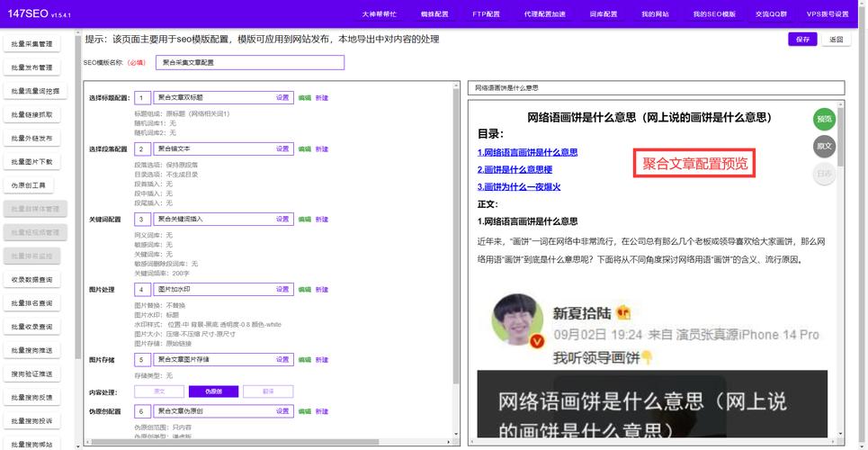Open 批量搜狗投诉 in sidebar
Image resolution: width=868 pixels, height=450 pixels.
(32, 421)
